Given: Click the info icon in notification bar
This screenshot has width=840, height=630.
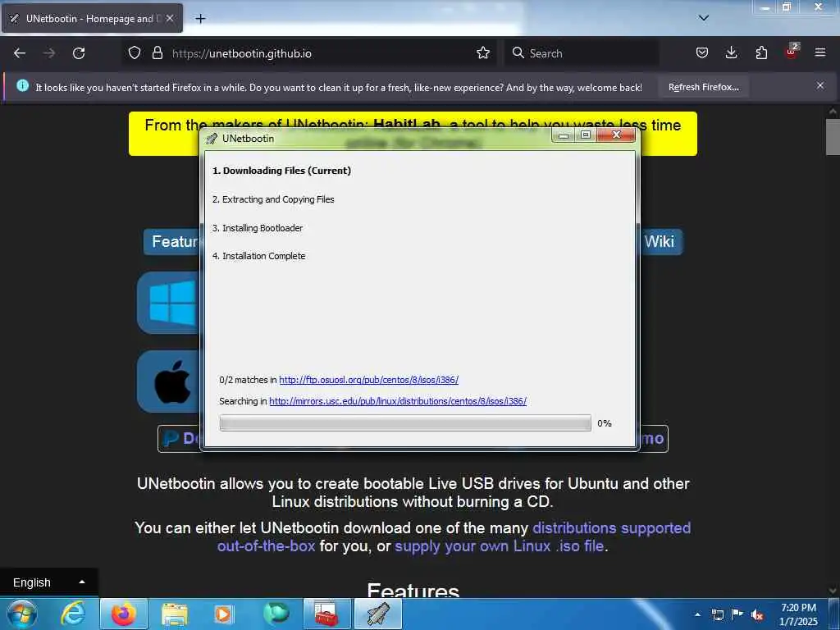Looking at the screenshot, I should (22, 85).
